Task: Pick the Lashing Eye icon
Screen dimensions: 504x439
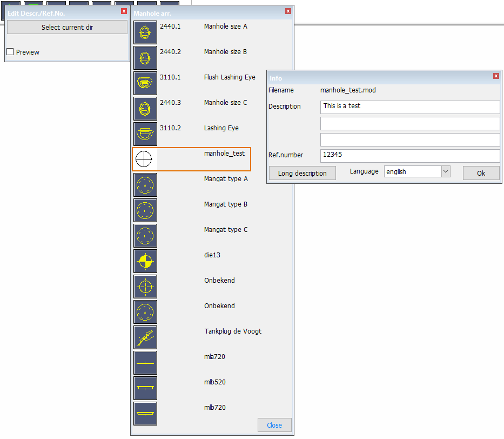Action: coord(145,134)
